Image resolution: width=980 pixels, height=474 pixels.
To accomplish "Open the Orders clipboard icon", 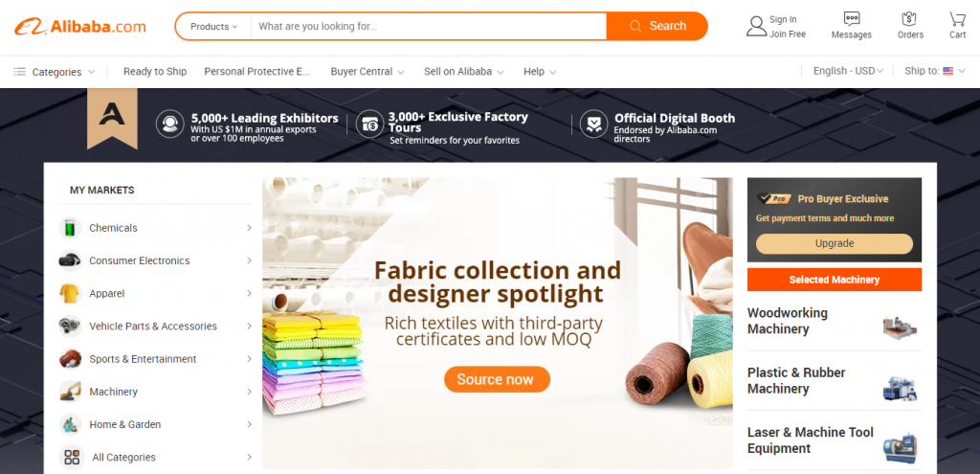I will click(x=909, y=18).
